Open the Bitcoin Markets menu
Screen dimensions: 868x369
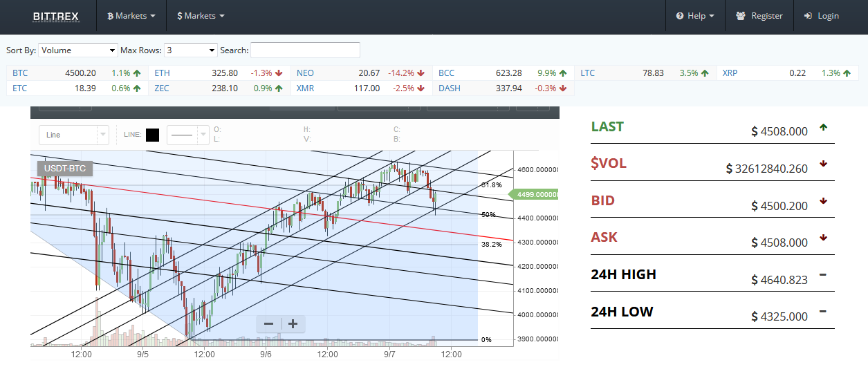131,15
